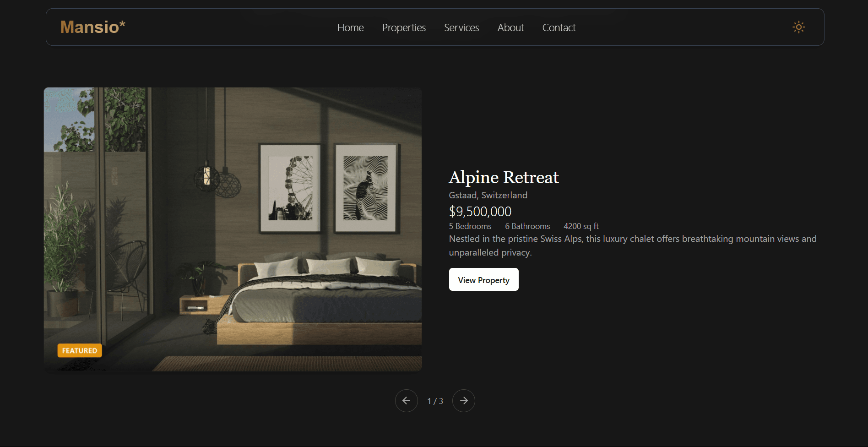Click the Gstaad, Switzerland location text
This screenshot has height=447, width=868.
pyautogui.click(x=488, y=195)
